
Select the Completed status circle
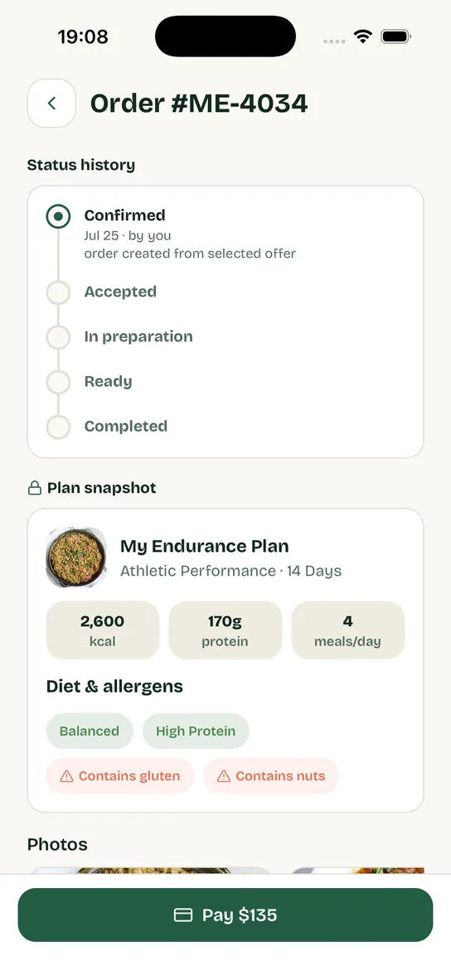(x=58, y=427)
